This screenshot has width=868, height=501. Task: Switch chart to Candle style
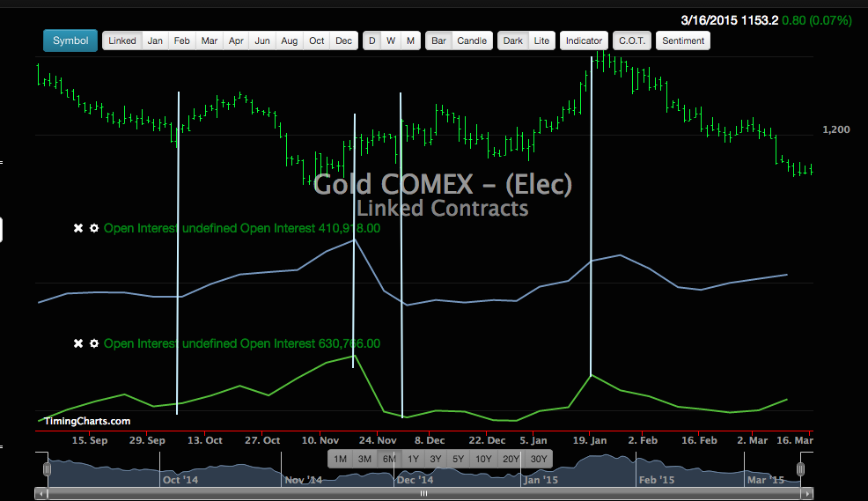(472, 41)
